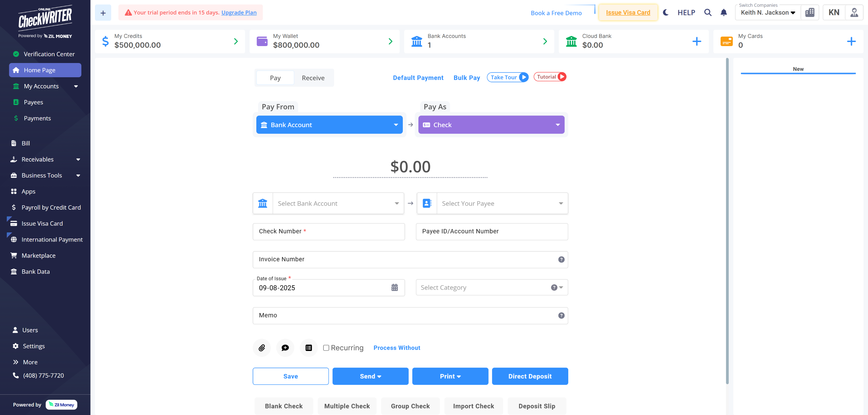Expand the Pay As Check dropdown
Screen dimensions: 868x415
[x=491, y=125]
